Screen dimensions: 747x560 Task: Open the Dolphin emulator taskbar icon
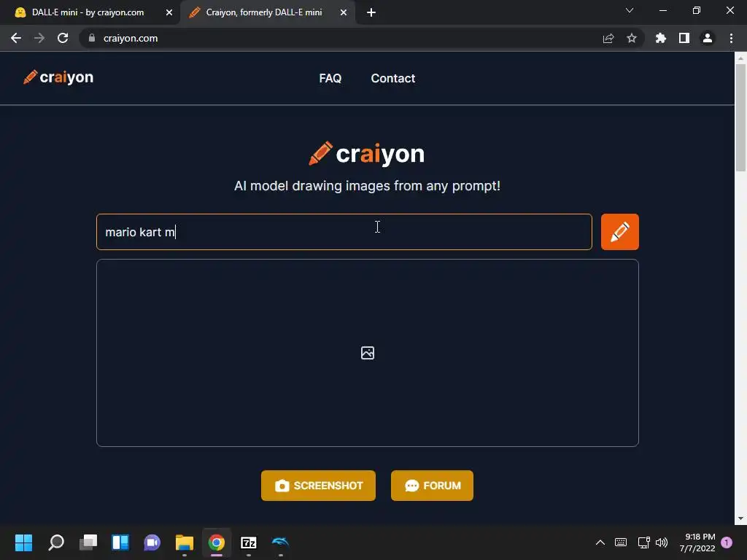click(281, 542)
